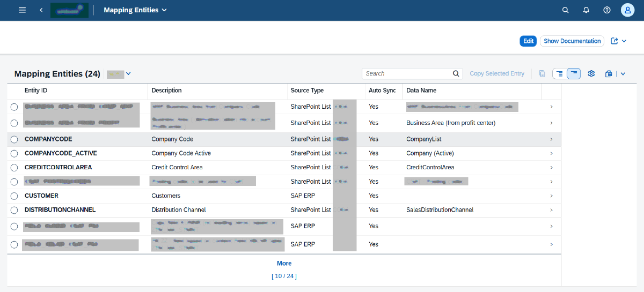Click the search magnifier in top bar
This screenshot has height=292, width=644.
click(565, 10)
